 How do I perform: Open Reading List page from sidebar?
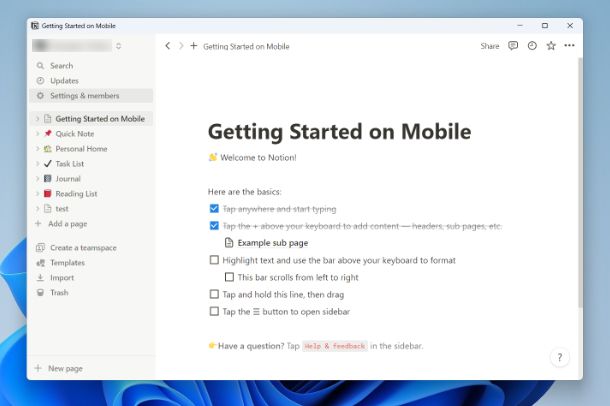[x=91, y=193]
